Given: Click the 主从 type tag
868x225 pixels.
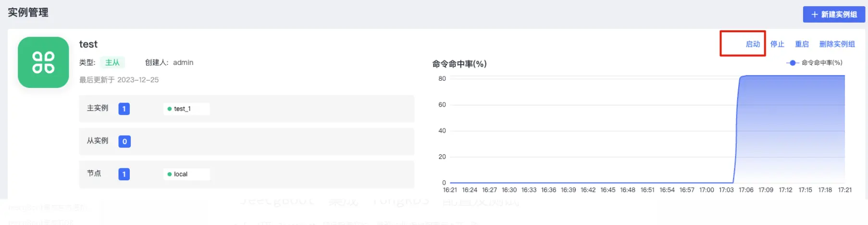Looking at the screenshot, I should (x=112, y=62).
